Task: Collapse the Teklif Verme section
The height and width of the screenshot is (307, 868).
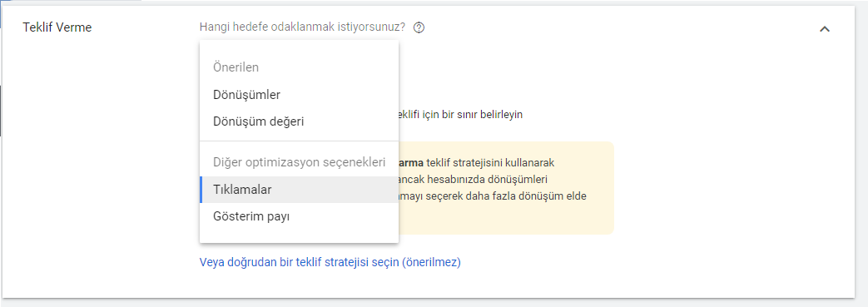Action: (824, 29)
